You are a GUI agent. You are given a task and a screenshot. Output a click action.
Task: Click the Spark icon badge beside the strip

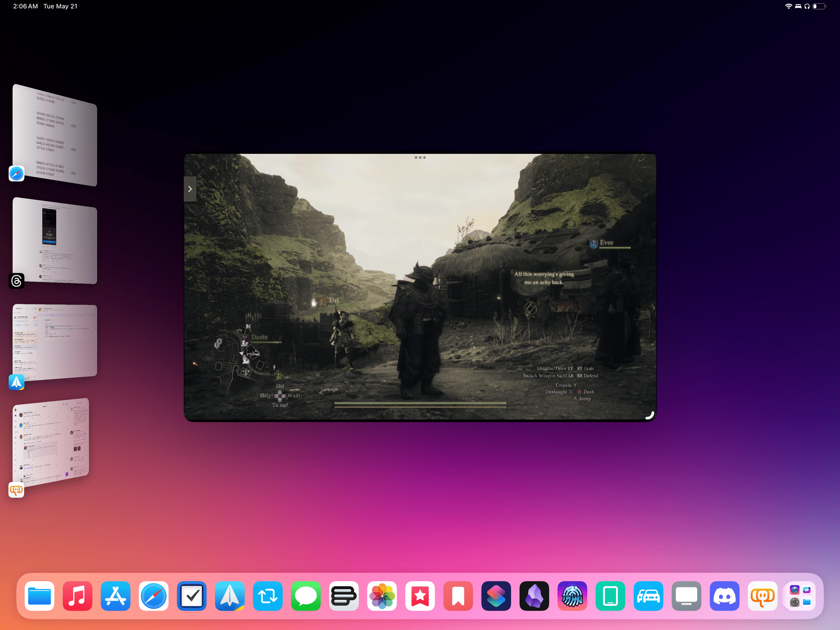tap(16, 382)
